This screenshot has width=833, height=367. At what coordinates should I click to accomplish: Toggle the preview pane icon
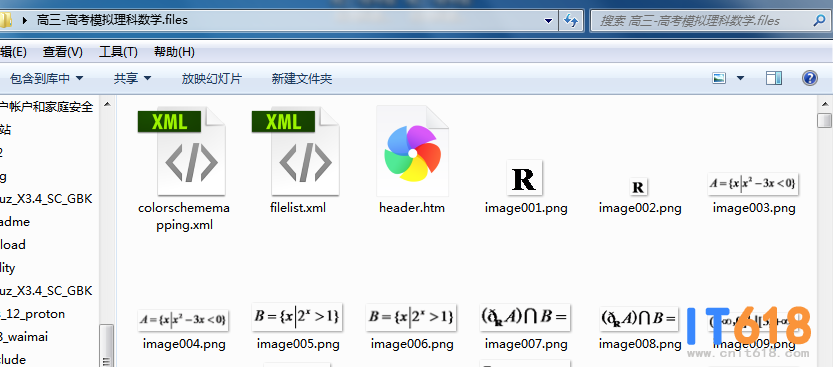tap(774, 79)
